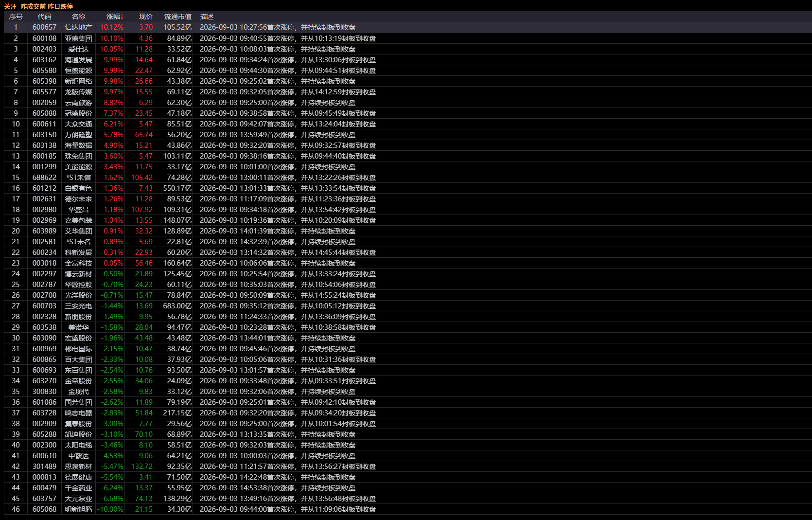Click the 10.12% change value
This screenshot has height=520, width=812.
click(112, 27)
